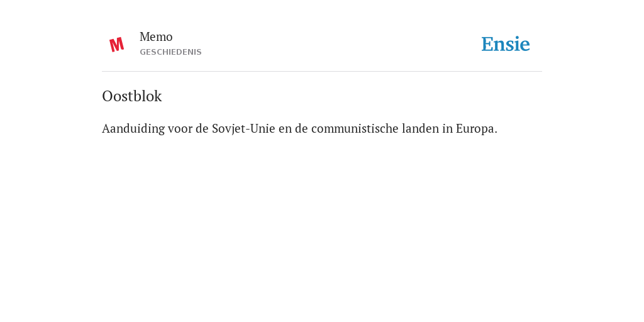Click the red Memo M logo
The height and width of the screenshot is (322, 644).
click(116, 45)
